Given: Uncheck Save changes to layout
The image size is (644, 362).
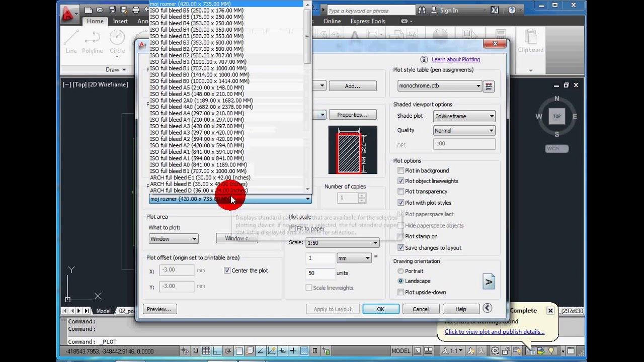Looking at the screenshot, I should click(401, 248).
